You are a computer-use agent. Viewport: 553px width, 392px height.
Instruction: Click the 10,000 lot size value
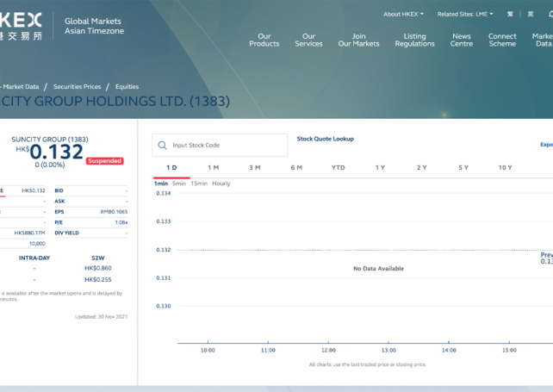pos(37,244)
